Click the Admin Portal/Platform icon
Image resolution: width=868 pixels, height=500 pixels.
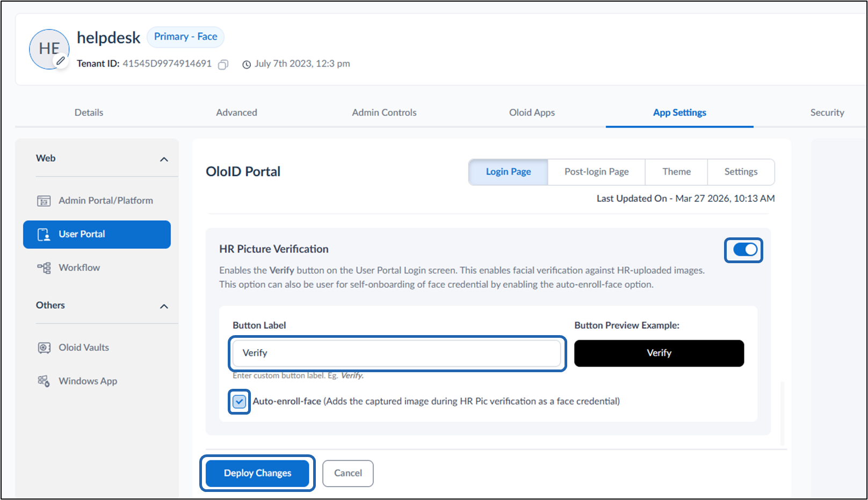(x=44, y=201)
